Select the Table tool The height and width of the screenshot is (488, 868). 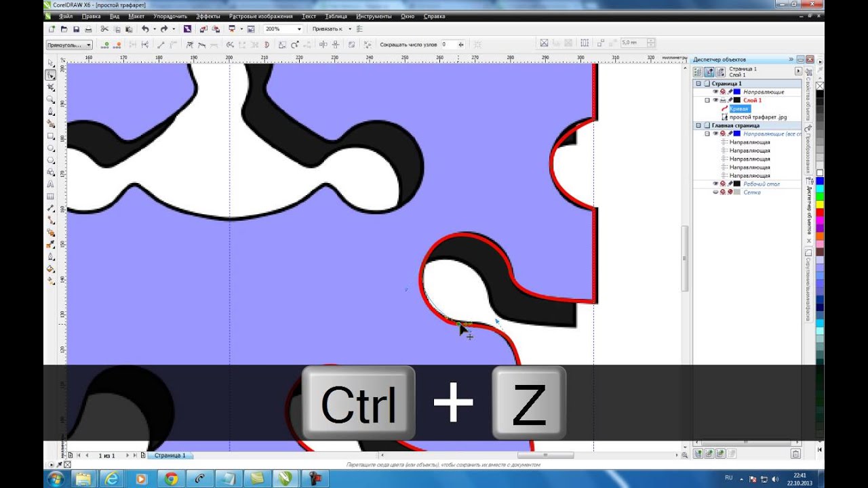pos(51,196)
